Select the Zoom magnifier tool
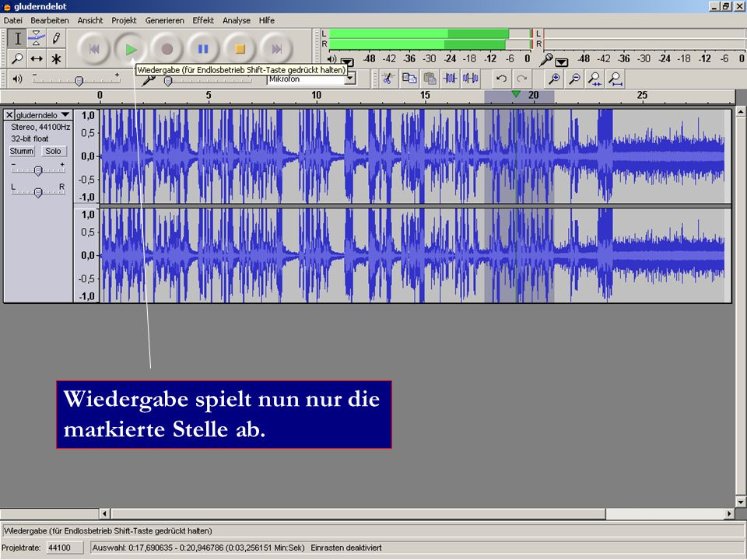This screenshot has width=747, height=560. 18,58
